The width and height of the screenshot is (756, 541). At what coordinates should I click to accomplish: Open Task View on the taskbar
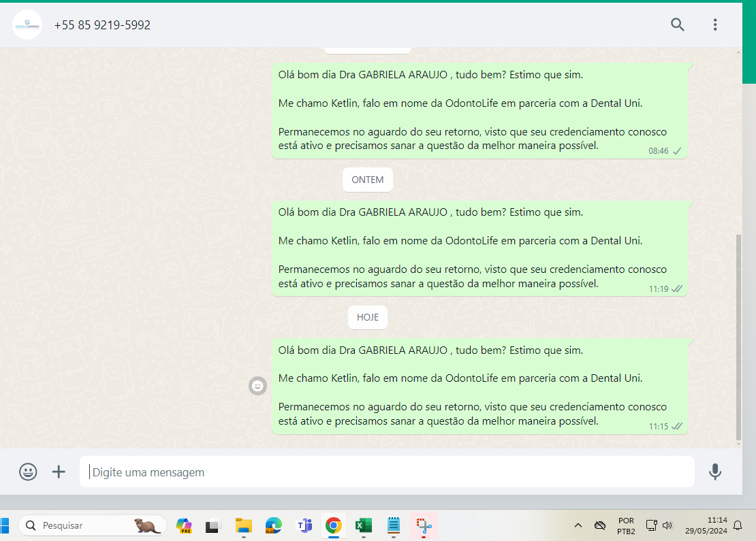click(212, 525)
